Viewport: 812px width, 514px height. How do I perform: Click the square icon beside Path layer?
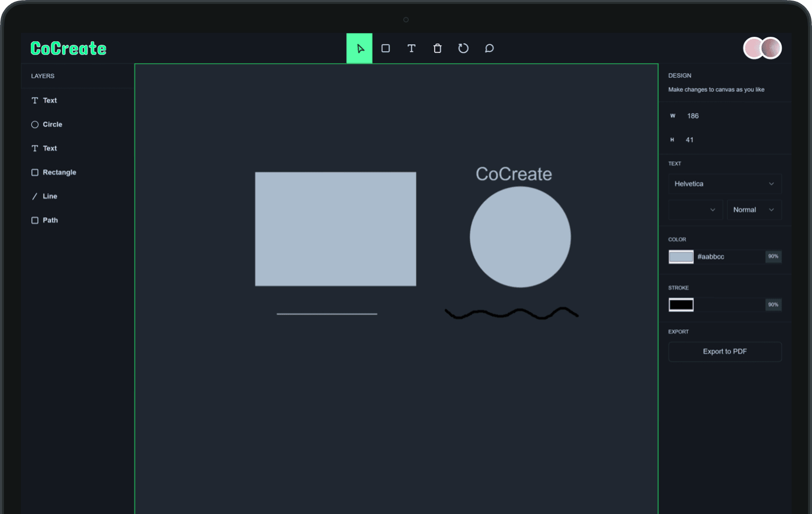pyautogui.click(x=35, y=220)
